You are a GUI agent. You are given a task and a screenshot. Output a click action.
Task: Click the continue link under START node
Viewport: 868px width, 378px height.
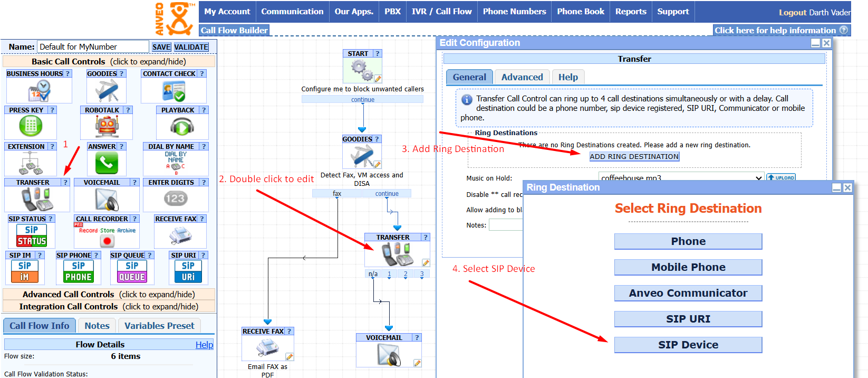click(363, 100)
